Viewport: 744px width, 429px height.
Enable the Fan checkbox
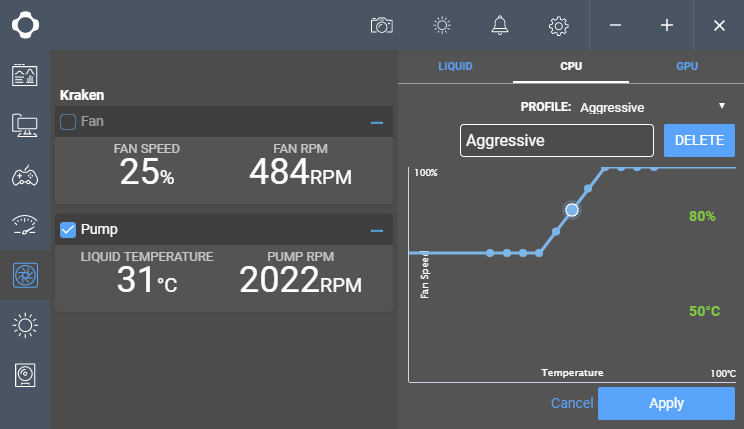(68, 122)
